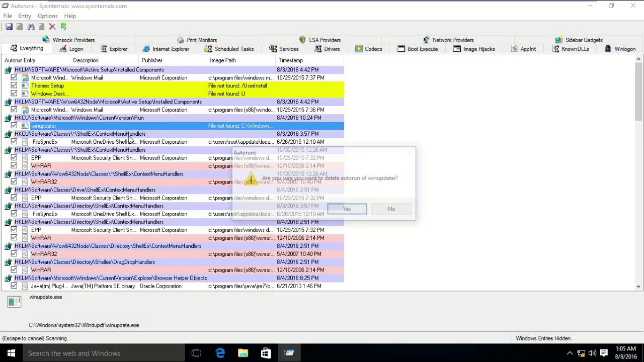Sort by the Timestamp column header
This screenshot has height=362, width=644.
(309, 60)
